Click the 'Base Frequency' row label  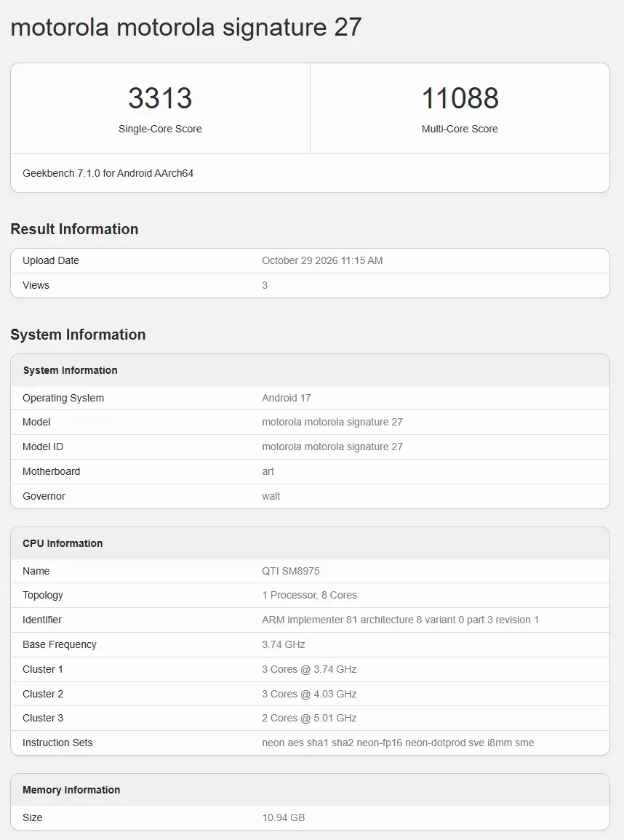click(60, 644)
